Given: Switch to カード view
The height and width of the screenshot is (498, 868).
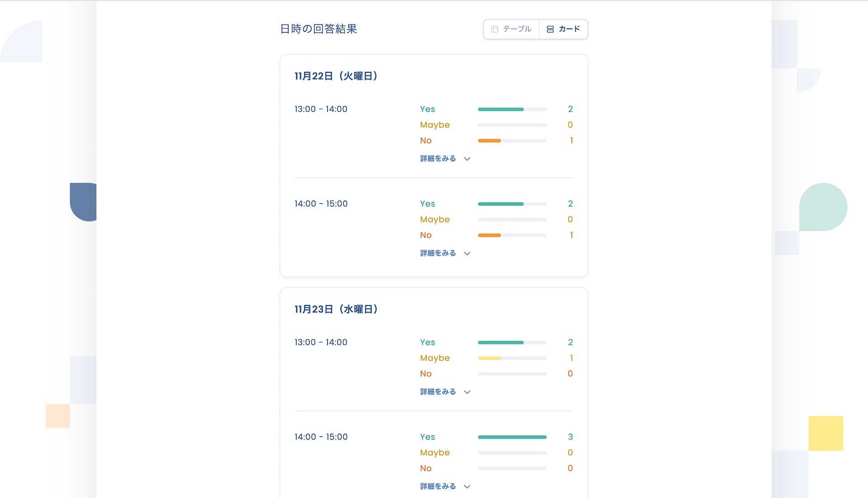Looking at the screenshot, I should click(563, 29).
